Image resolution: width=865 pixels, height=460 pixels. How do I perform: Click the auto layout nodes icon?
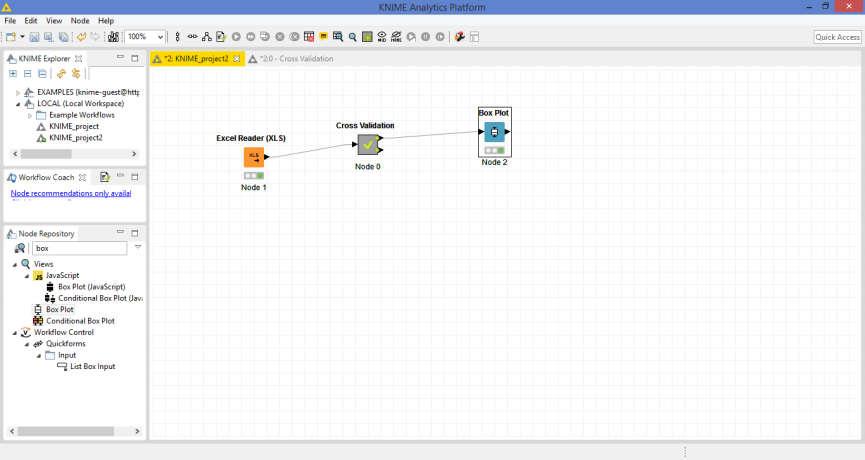coord(206,37)
